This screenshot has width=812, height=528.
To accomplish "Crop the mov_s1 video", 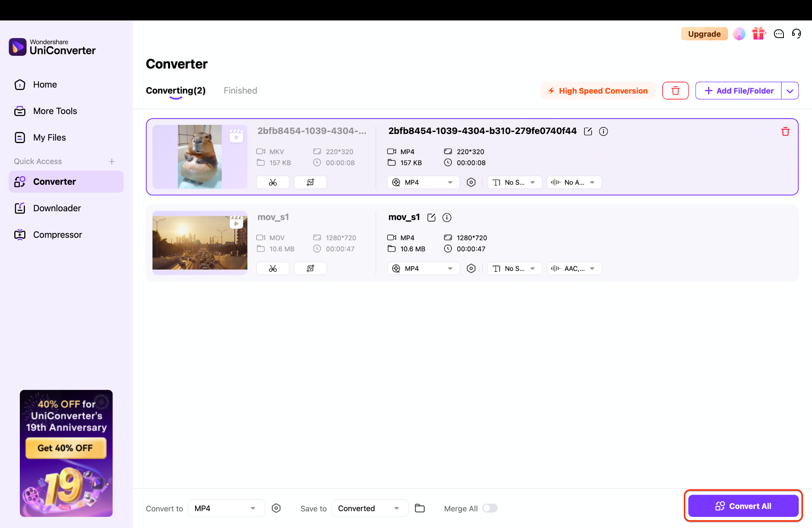I will 310,268.
